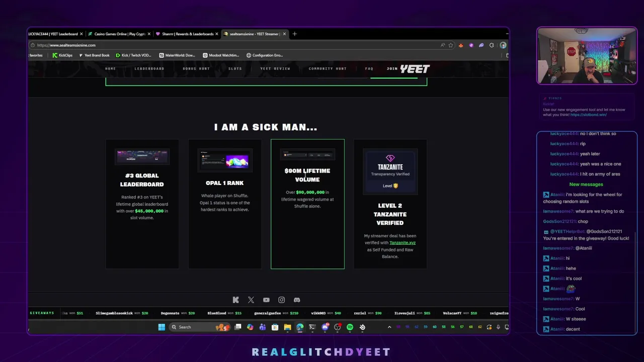This screenshot has width=644, height=362.
Task: Add this page to favorites star icon
Action: 451,45
